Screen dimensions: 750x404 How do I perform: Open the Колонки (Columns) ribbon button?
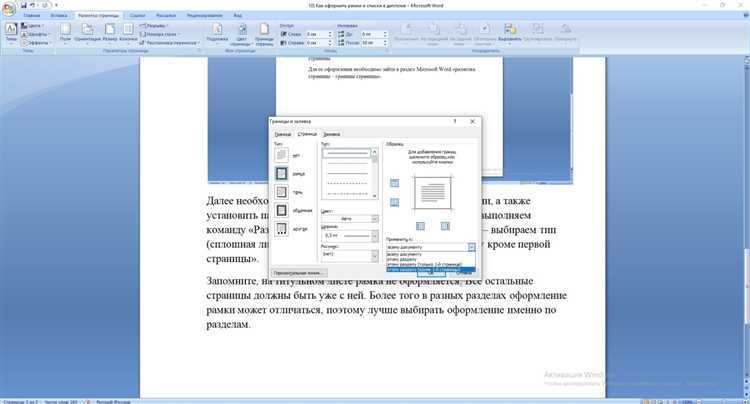click(128, 33)
